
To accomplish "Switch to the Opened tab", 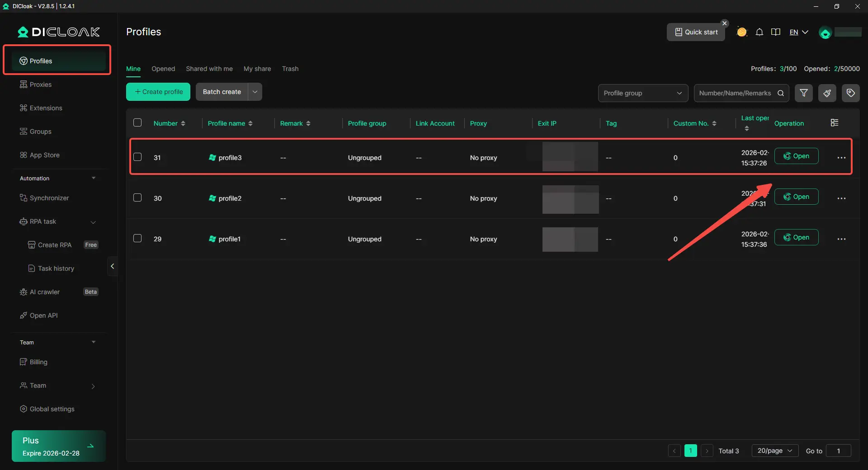I will (x=163, y=69).
